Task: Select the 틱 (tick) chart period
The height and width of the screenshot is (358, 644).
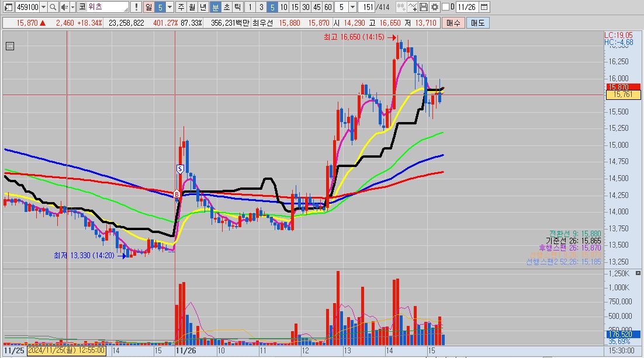Action: click(x=237, y=7)
